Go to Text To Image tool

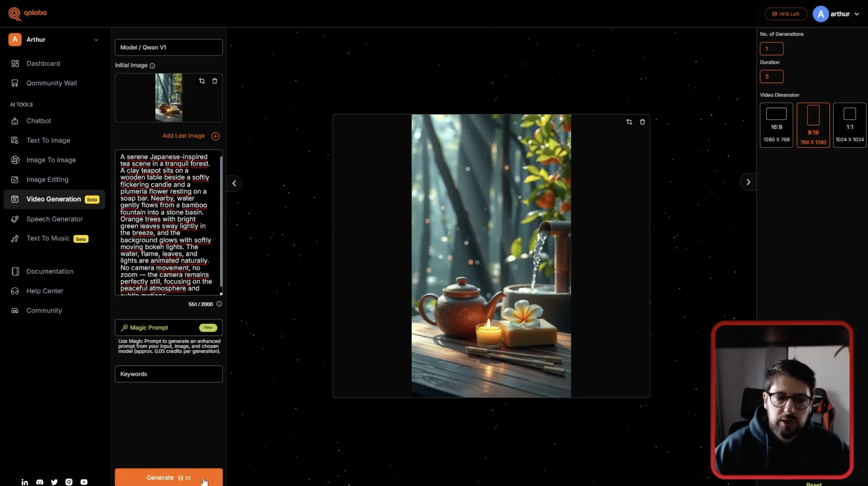click(x=48, y=141)
